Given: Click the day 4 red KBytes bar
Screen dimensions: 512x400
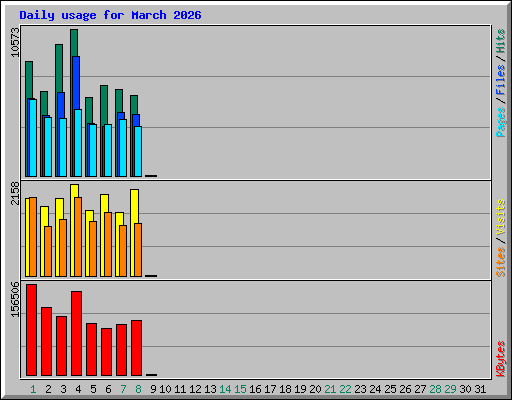Looking at the screenshot, I should pyautogui.click(x=76, y=333).
